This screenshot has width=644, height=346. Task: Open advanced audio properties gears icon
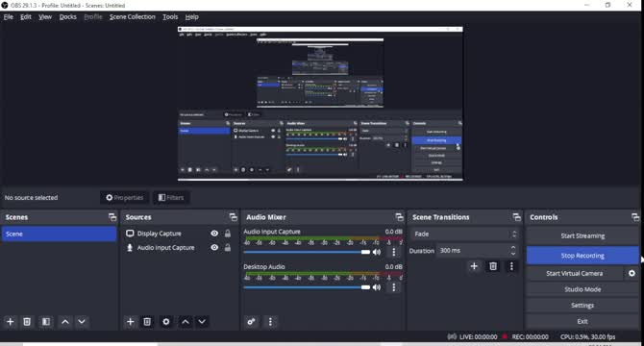[x=251, y=322]
